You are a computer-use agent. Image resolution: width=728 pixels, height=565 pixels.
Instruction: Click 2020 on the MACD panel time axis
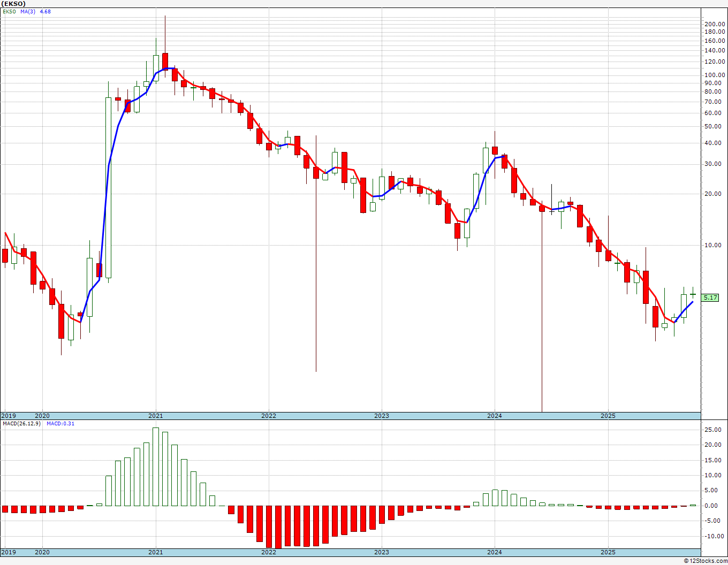[42, 552]
